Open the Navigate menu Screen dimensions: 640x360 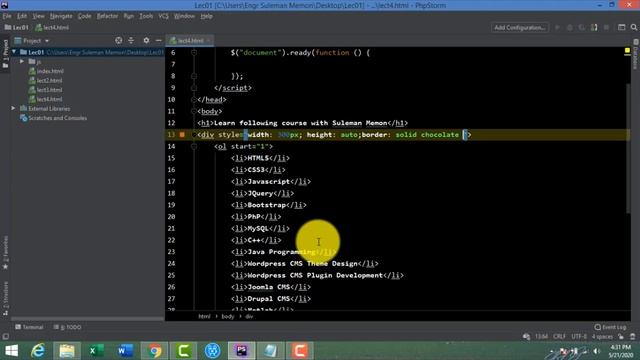coord(61,16)
